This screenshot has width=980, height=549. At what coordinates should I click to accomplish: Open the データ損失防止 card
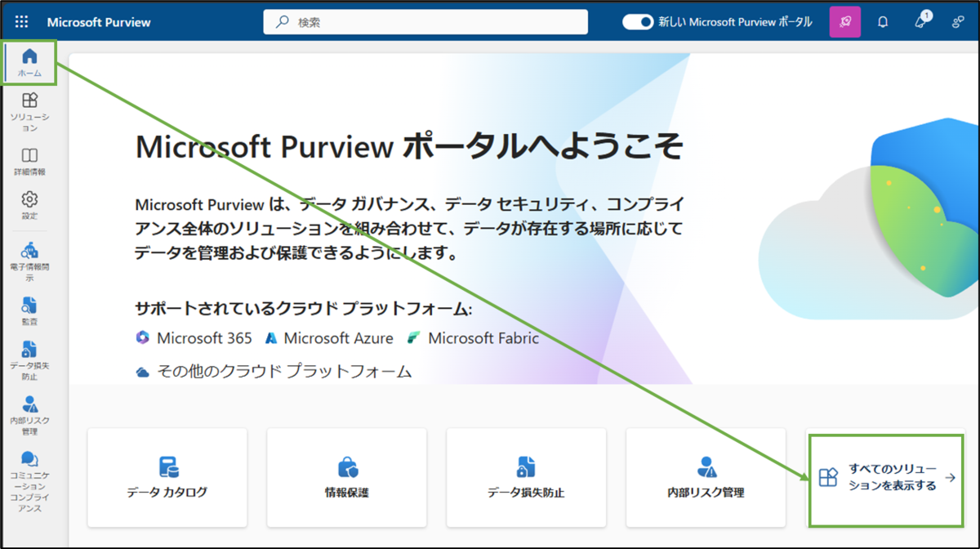pyautogui.click(x=526, y=477)
